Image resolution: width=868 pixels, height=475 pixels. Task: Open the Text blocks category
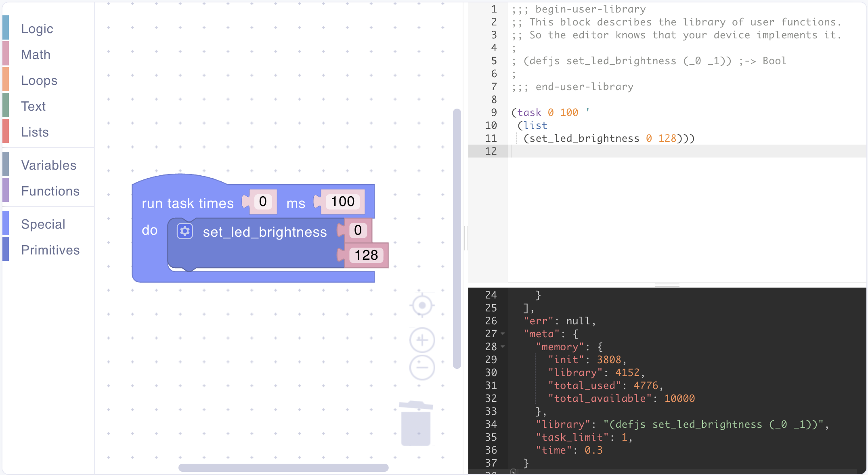pos(33,106)
